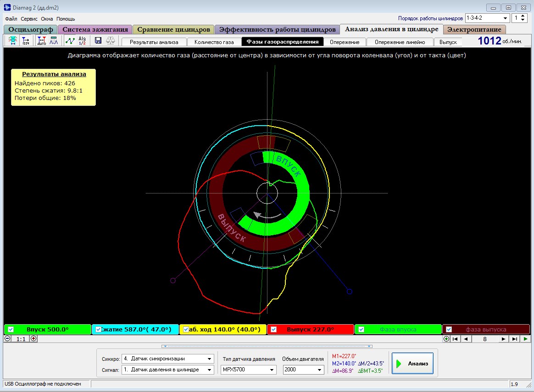534x392 pixels.
Task: Switch to the Осциллограф tab
Action: click(31, 30)
